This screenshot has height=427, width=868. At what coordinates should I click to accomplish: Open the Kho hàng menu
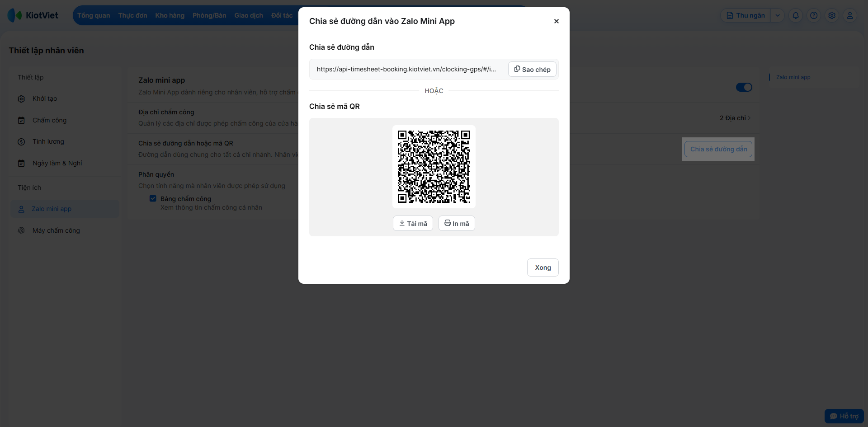(170, 15)
